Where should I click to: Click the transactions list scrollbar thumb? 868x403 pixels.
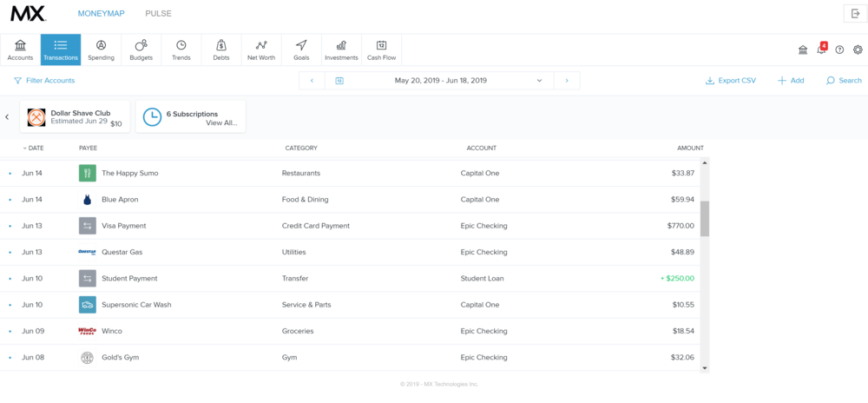pyautogui.click(x=705, y=219)
